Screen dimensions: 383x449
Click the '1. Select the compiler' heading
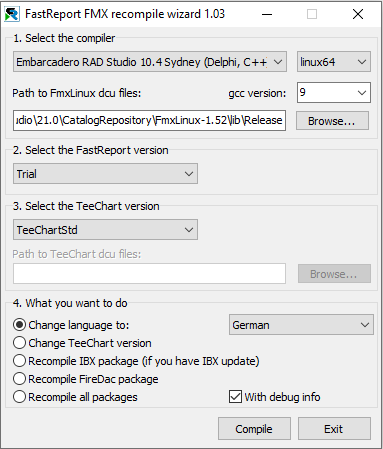click(x=64, y=38)
